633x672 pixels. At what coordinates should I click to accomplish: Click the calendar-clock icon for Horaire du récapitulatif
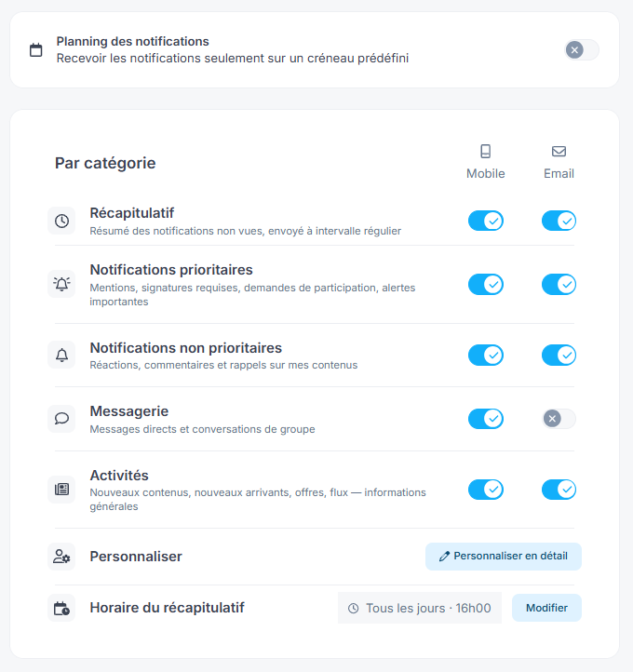pyautogui.click(x=61, y=608)
